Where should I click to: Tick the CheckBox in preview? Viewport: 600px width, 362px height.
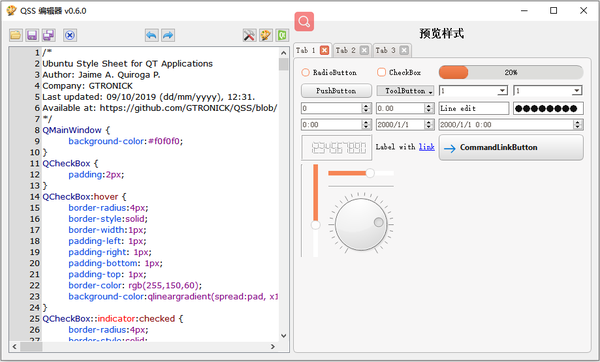pos(399,72)
